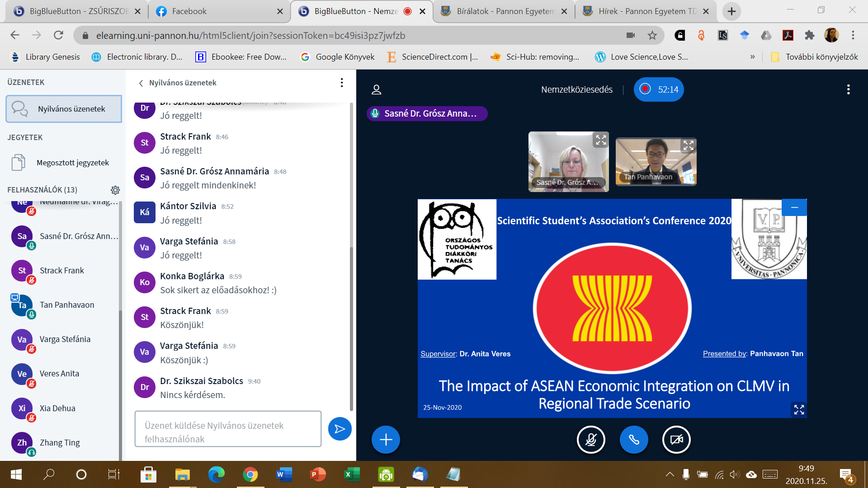
Task: Click the leave audio phone button
Action: pyautogui.click(x=633, y=440)
